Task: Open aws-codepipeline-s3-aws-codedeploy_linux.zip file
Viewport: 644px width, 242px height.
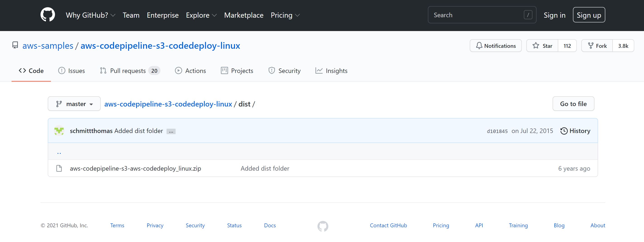Action: pos(136,168)
